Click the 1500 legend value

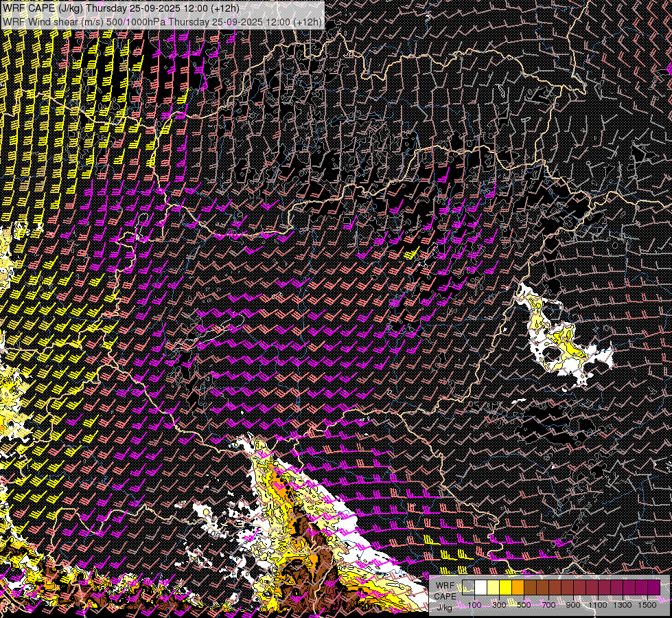click(647, 605)
